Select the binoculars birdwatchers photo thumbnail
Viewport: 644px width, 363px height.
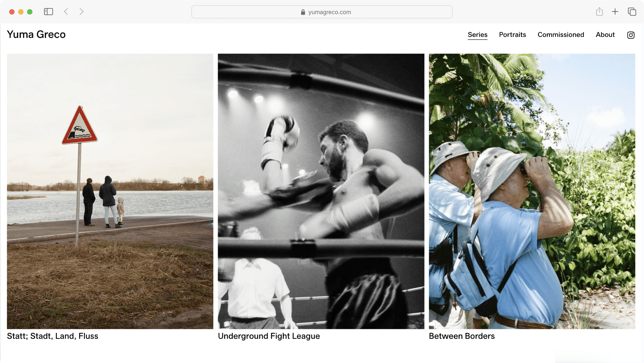point(532,191)
